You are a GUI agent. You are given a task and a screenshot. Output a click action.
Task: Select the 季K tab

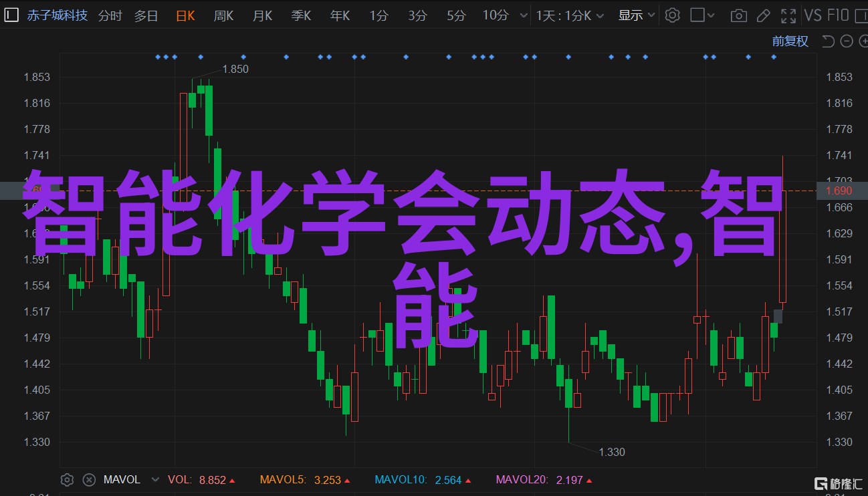[x=301, y=15]
